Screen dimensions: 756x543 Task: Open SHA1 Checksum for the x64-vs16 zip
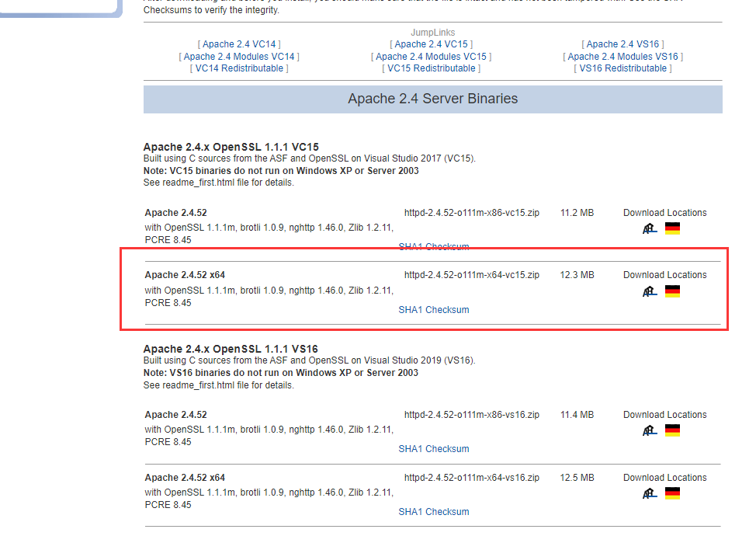click(434, 512)
